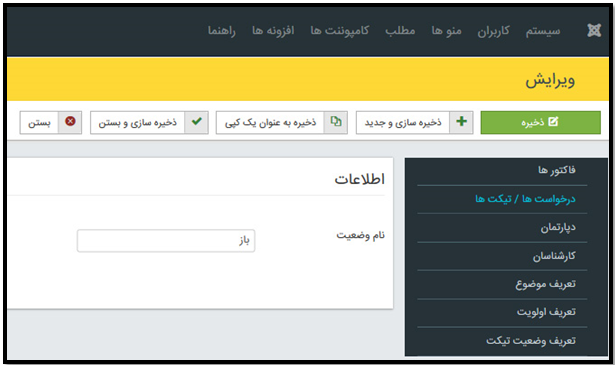Click the Joomla logo icon
This screenshot has height=365, width=615.
click(594, 31)
